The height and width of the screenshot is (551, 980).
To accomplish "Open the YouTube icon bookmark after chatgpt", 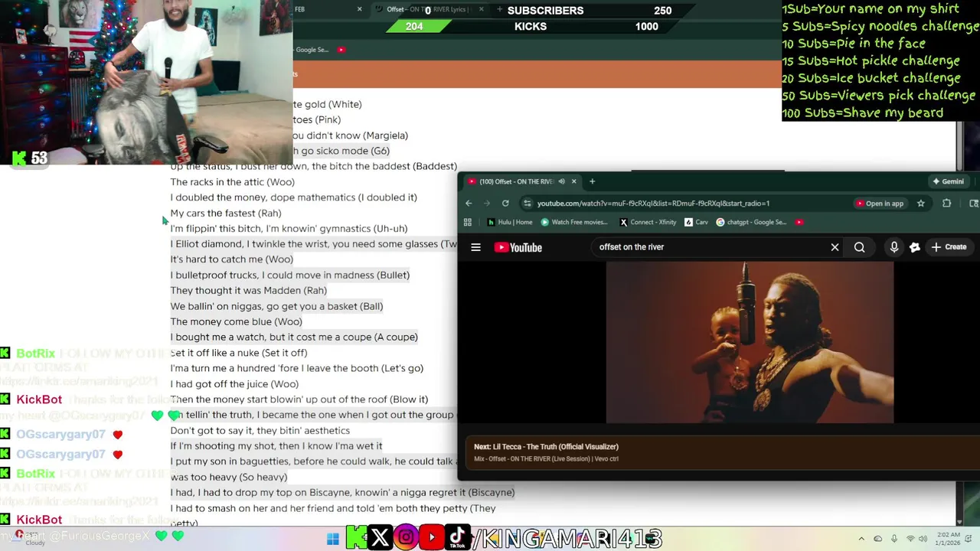I will pyautogui.click(x=799, y=222).
